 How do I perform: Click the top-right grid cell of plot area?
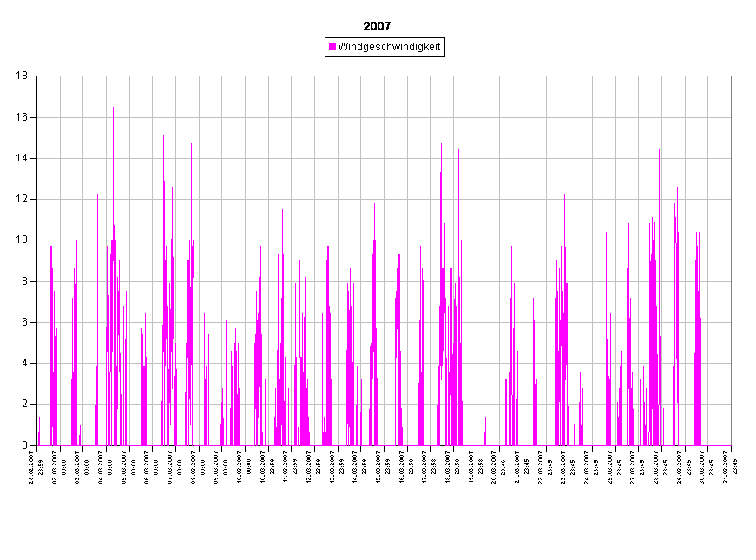(719, 96)
